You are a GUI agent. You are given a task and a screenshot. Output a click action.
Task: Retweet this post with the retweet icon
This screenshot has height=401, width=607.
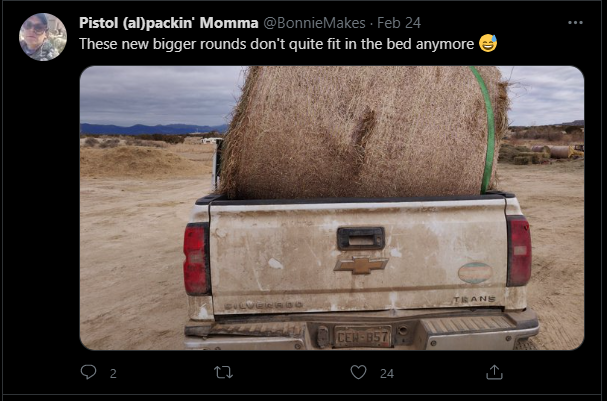223,372
